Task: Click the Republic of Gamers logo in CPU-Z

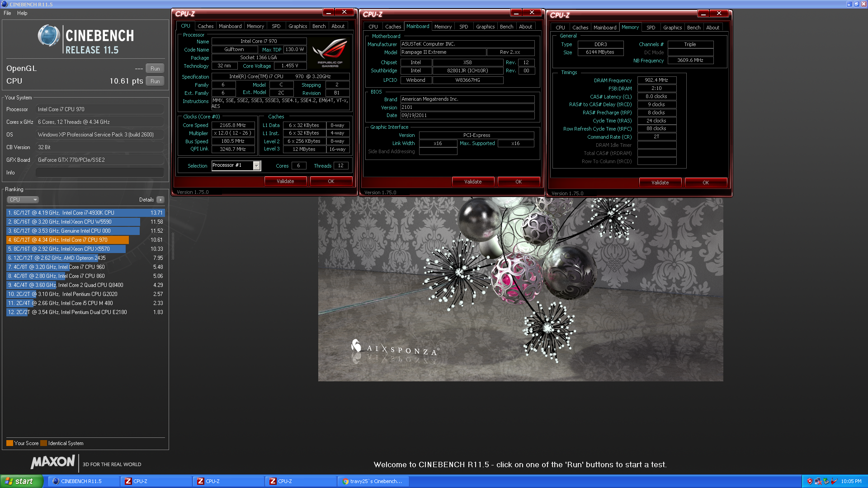Action: tap(330, 52)
